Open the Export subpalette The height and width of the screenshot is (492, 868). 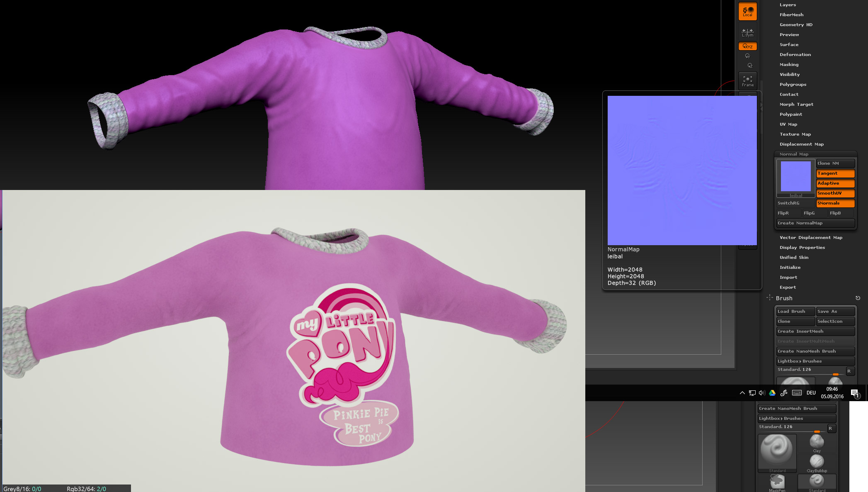coord(788,287)
